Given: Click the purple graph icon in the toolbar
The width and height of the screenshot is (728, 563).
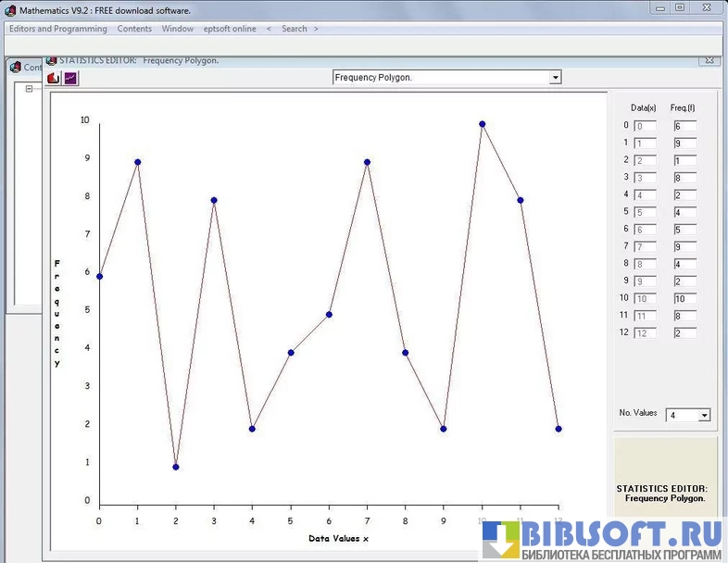Looking at the screenshot, I should (x=70, y=78).
